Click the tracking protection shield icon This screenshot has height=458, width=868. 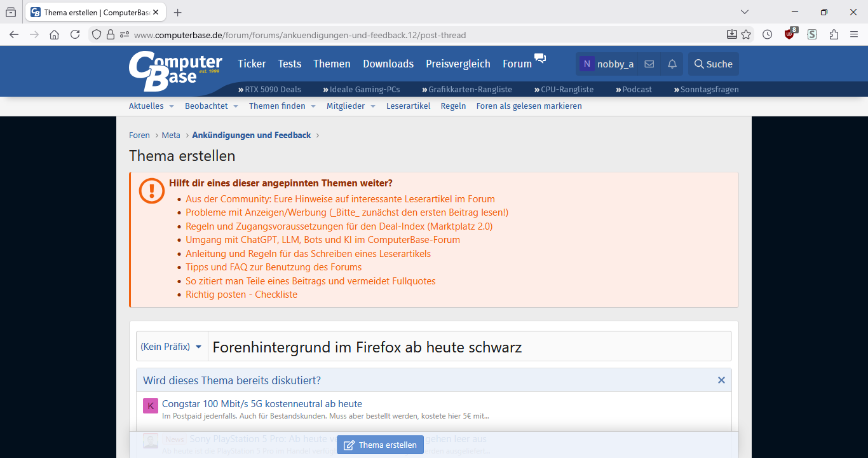97,35
